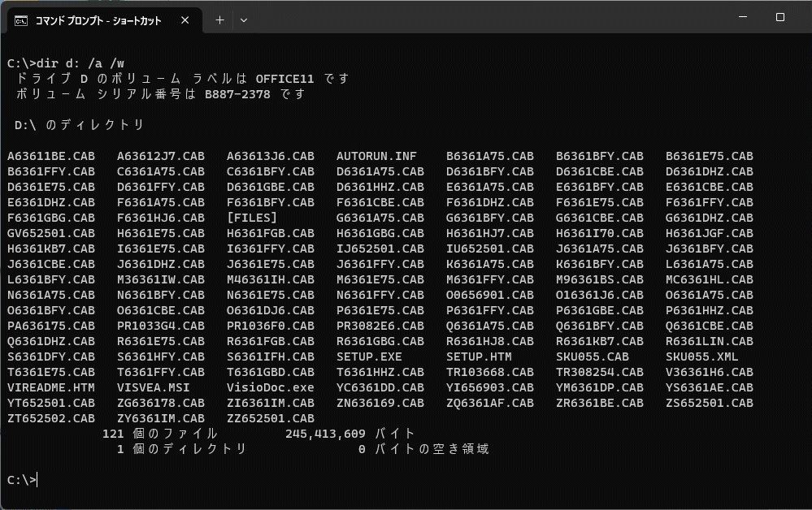Open the new tab profile dropdown arrow
The height and width of the screenshot is (510, 812).
[x=243, y=20]
